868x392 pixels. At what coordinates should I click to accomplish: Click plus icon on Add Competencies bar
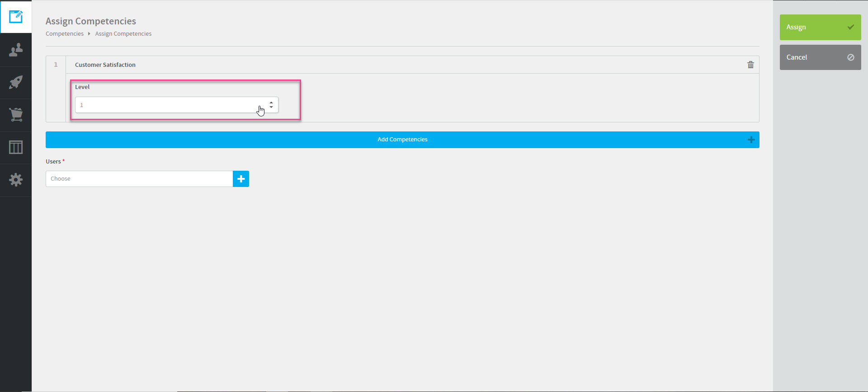751,140
